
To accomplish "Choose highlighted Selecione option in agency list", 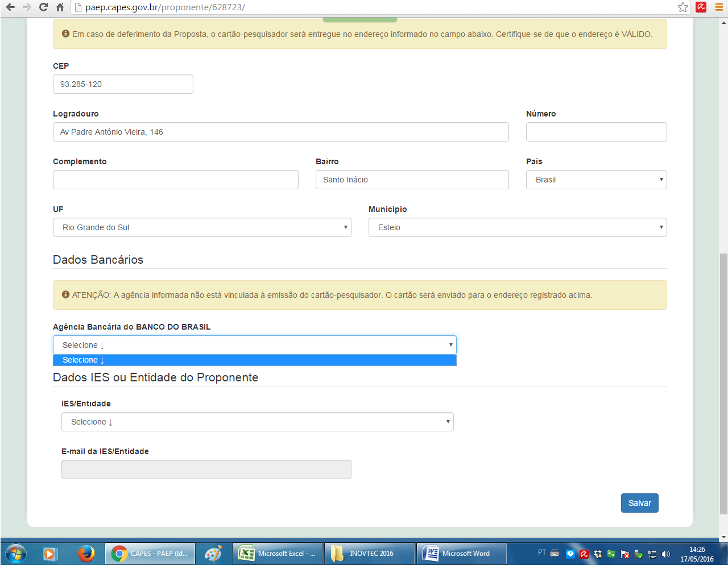I will point(254,360).
